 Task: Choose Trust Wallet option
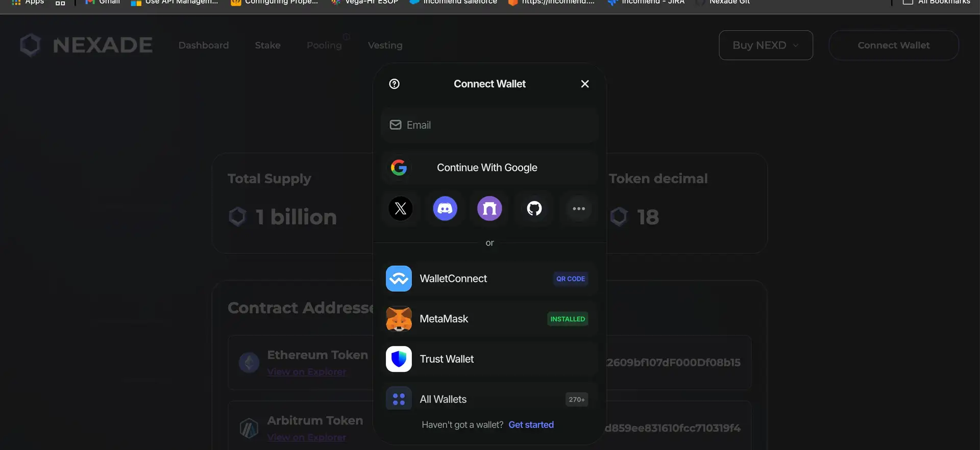pyautogui.click(x=489, y=359)
